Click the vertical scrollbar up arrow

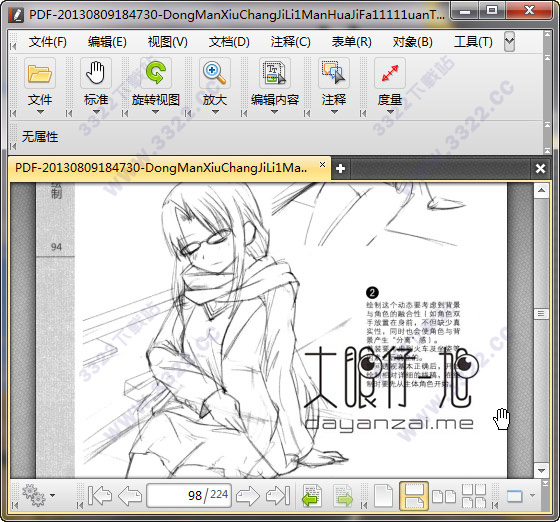(x=541, y=191)
